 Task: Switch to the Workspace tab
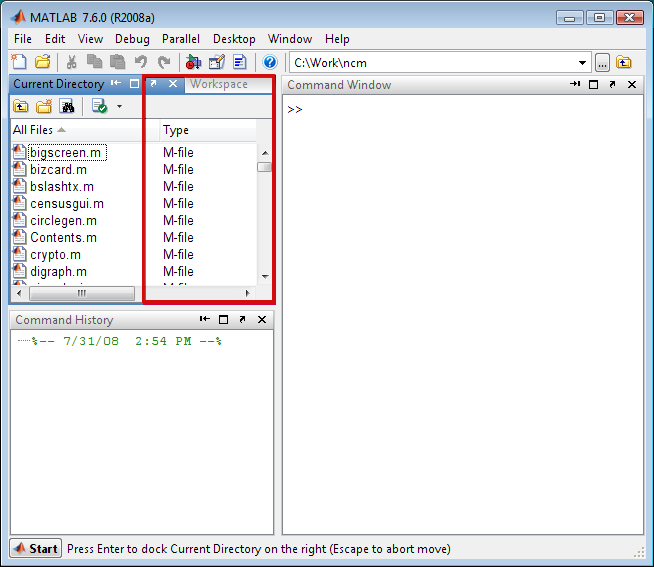tap(219, 84)
